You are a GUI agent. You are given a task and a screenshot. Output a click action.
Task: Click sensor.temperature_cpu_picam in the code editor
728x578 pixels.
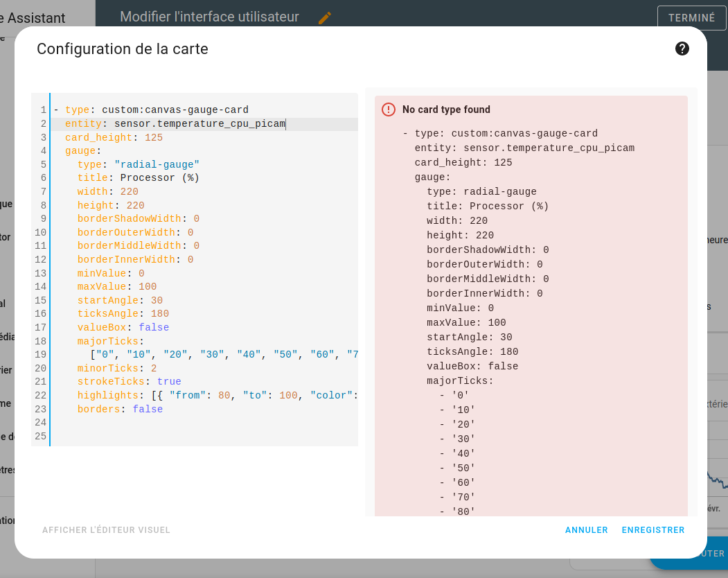tap(199, 124)
